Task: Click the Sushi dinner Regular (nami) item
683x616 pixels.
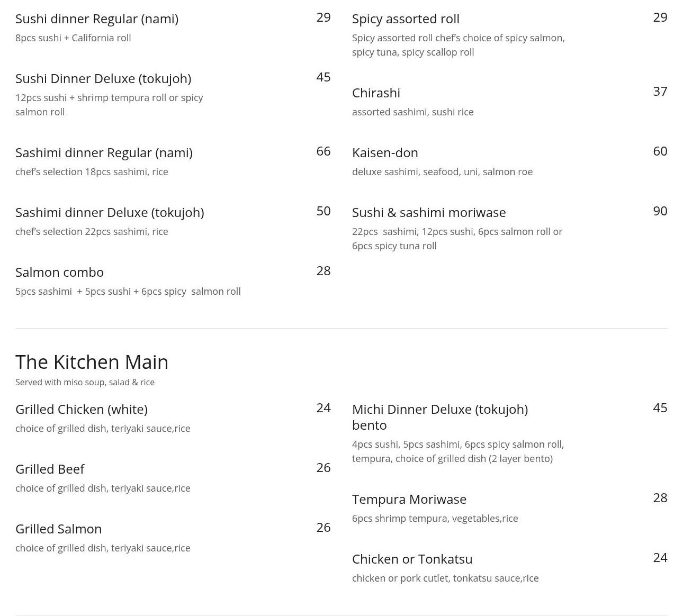Action: pyautogui.click(x=97, y=19)
